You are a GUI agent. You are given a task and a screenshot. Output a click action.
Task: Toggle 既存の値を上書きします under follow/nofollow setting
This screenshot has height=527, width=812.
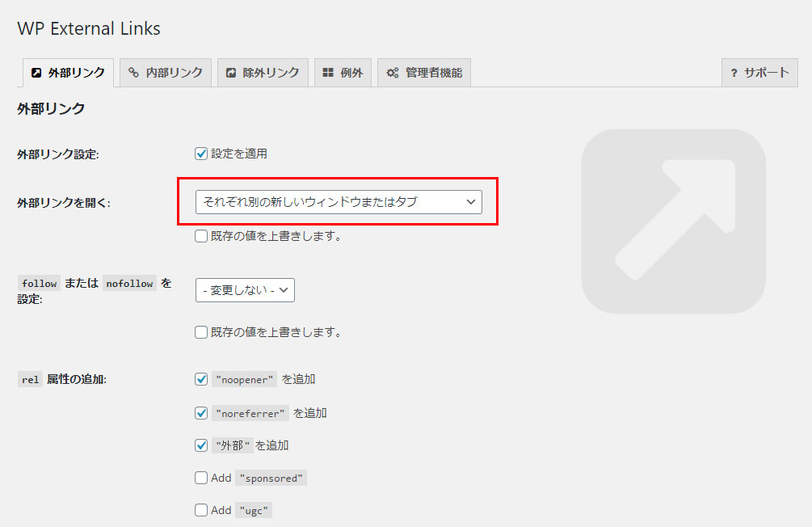[x=202, y=332]
